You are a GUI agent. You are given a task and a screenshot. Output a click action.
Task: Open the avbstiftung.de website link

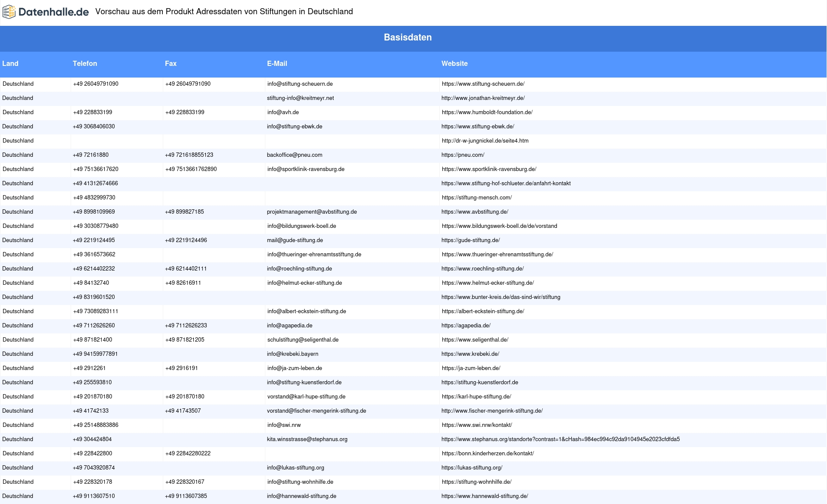475,212
